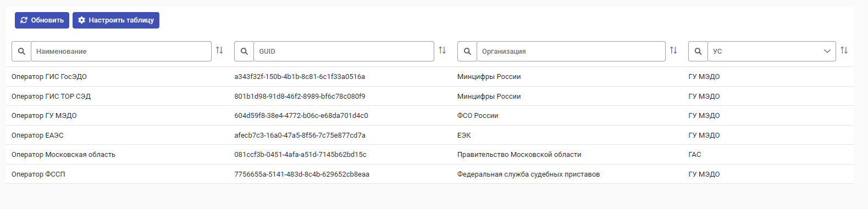Select row Оператор ЕАЭС

[x=430, y=135]
